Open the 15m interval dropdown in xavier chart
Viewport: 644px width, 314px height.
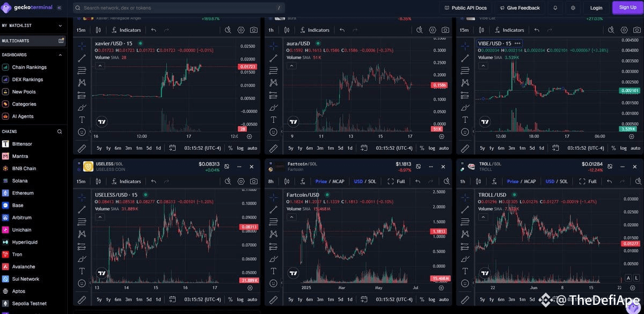pos(80,30)
